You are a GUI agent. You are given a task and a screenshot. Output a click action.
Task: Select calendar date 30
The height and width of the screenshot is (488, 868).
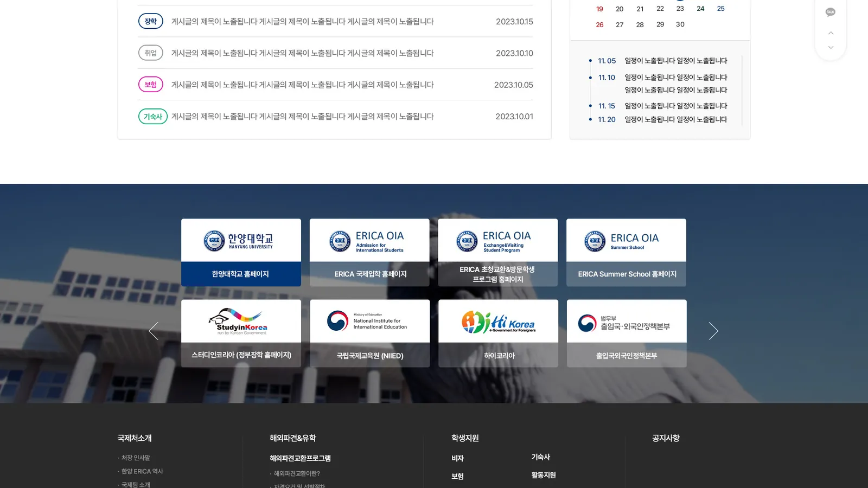pos(680,24)
